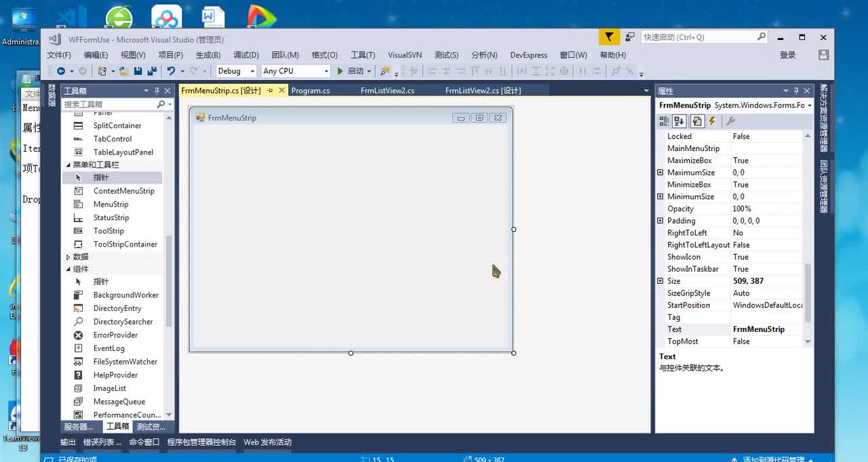Click the 搜索工具箱 search field

[x=108, y=104]
